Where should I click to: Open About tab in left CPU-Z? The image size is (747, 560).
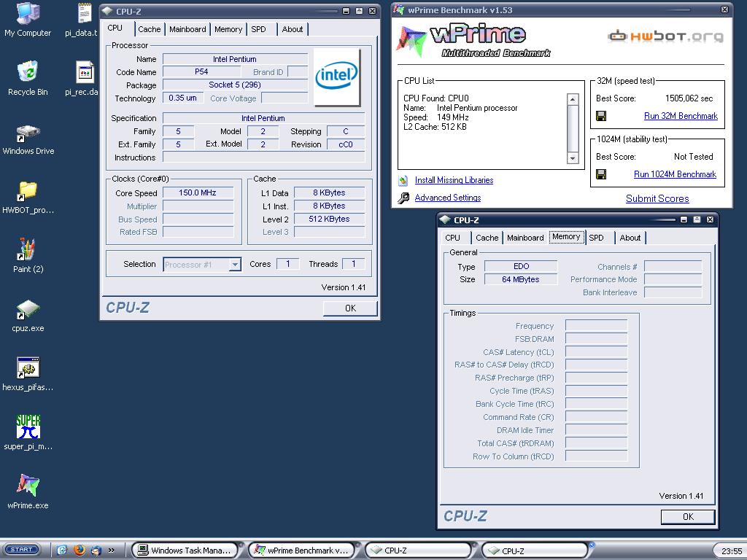pyautogui.click(x=293, y=29)
